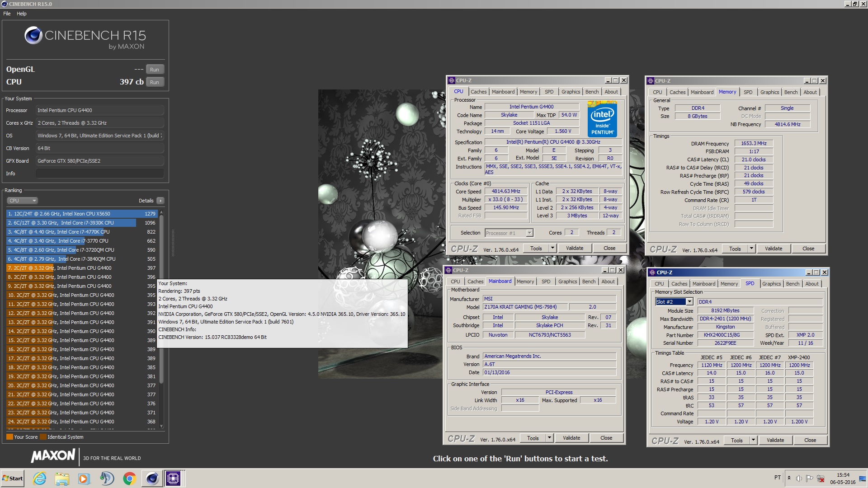
Task: Open Tools dropdown arrow in CPU-Z Memory window
Action: tap(751, 249)
